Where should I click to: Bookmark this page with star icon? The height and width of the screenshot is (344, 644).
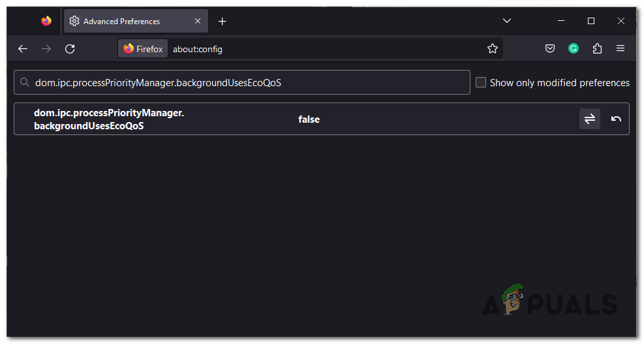point(492,49)
